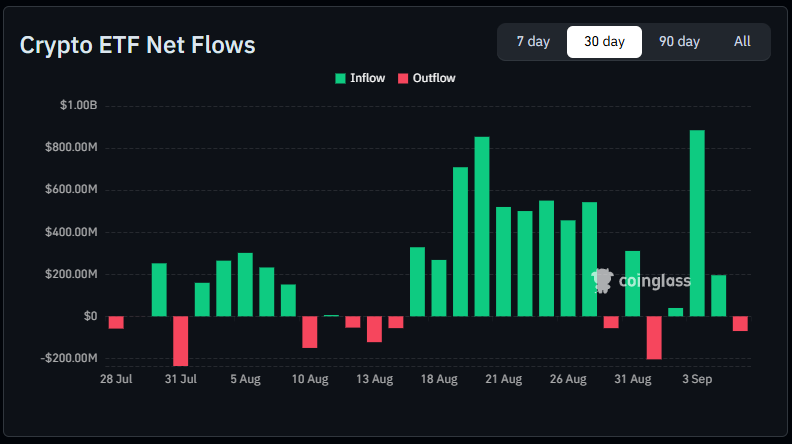Click the red bar above 13 Aug
Screen dimensions: 792x444
coord(374,329)
